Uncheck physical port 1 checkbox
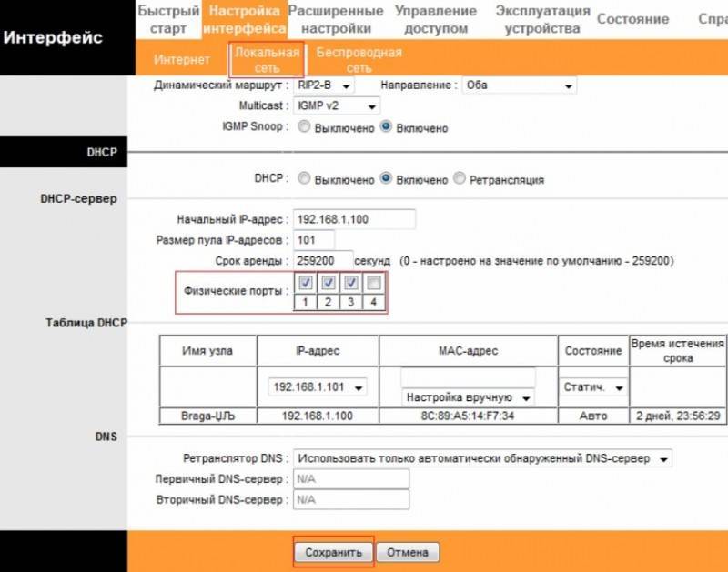Image resolution: width=728 pixels, height=572 pixels. click(x=306, y=283)
